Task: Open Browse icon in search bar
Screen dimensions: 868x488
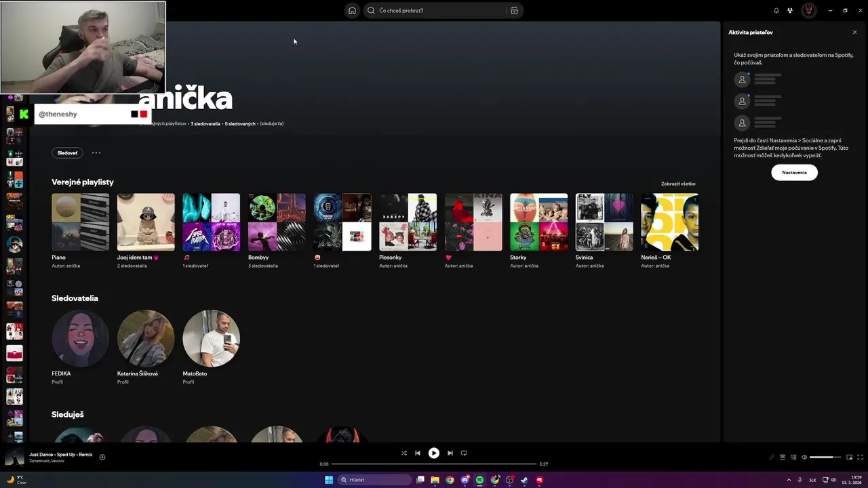Action: pyautogui.click(x=514, y=11)
